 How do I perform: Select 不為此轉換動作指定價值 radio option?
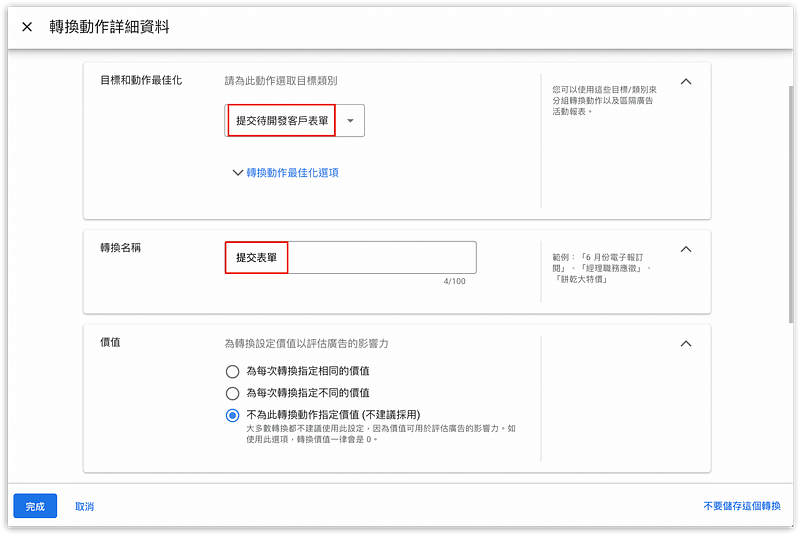coord(232,415)
